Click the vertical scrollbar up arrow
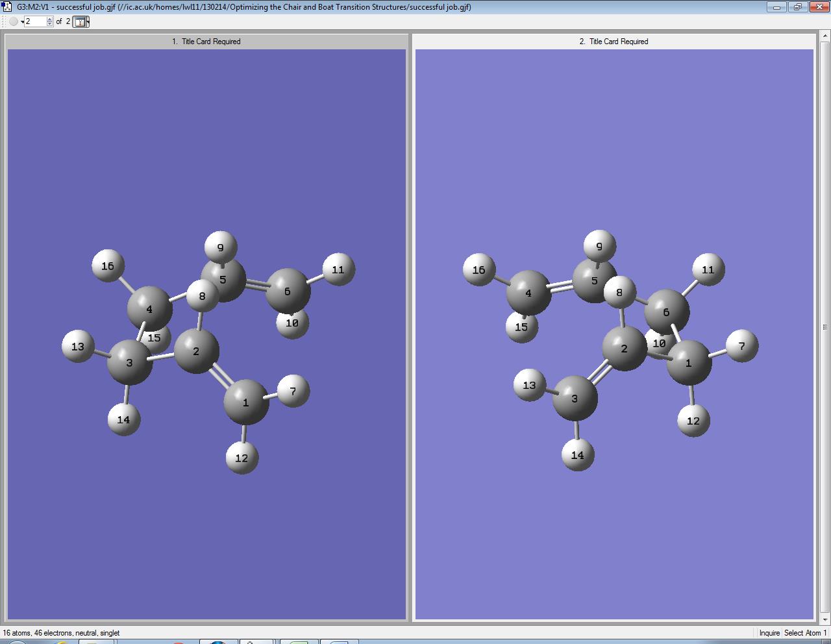 (x=825, y=36)
